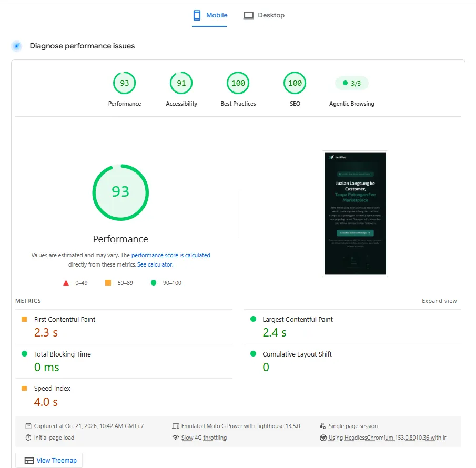Image resolution: width=476 pixels, height=468 pixels.
Task: Toggle Expand view for metrics
Action: point(439,301)
